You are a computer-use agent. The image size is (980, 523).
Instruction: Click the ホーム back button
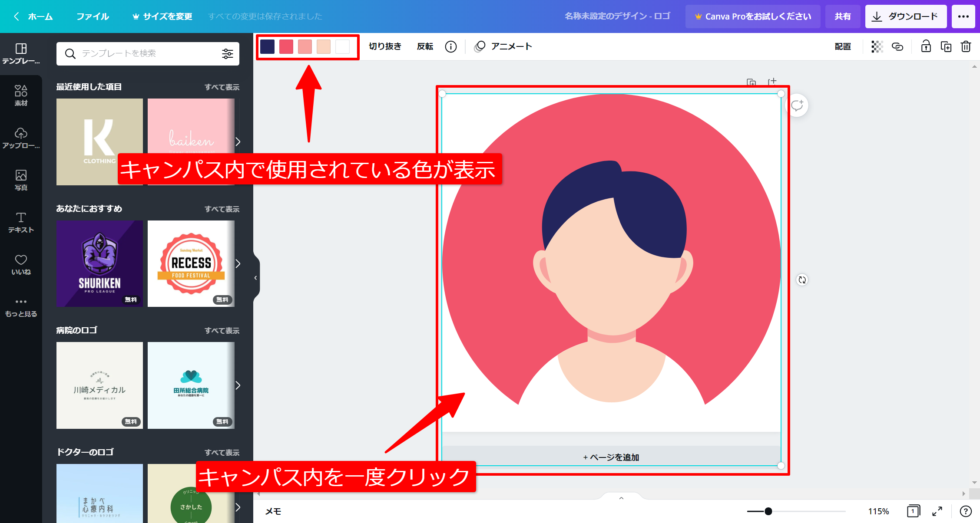point(33,16)
